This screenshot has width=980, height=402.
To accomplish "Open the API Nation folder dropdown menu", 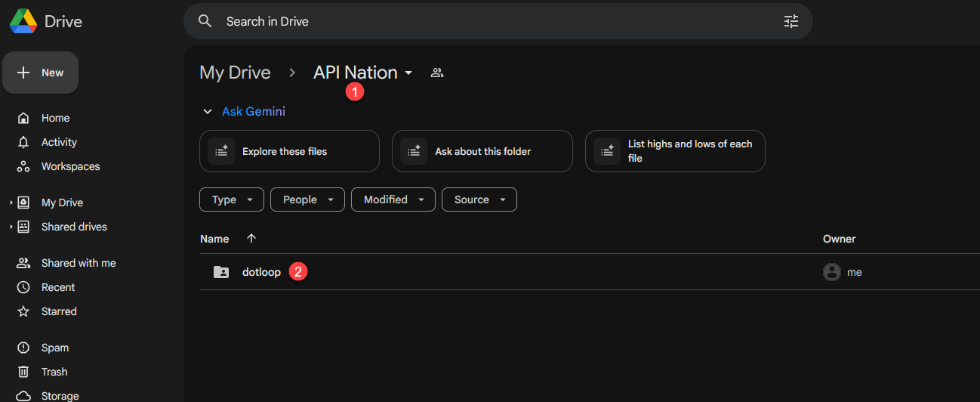I will click(408, 73).
